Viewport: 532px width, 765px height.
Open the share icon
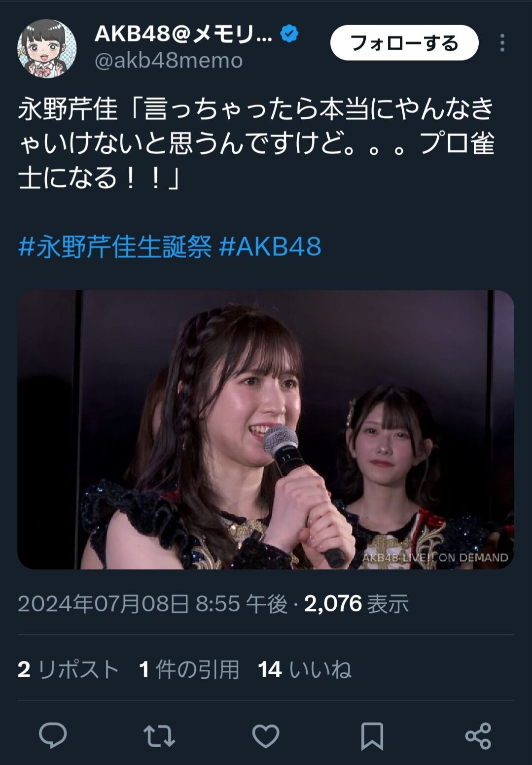tap(478, 736)
